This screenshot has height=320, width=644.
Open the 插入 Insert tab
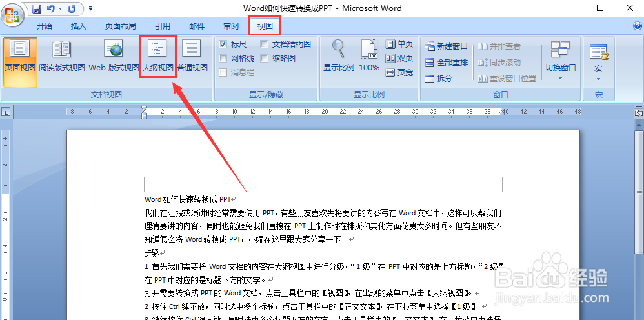click(x=79, y=26)
